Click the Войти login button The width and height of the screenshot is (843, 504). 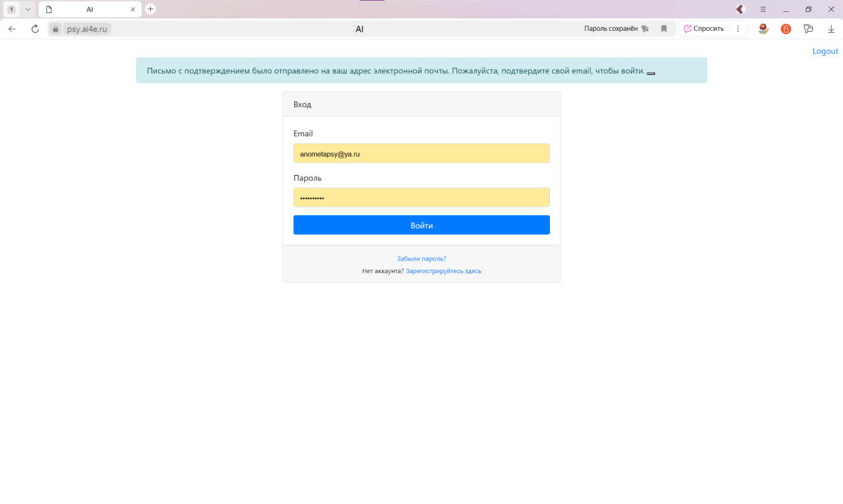421,225
